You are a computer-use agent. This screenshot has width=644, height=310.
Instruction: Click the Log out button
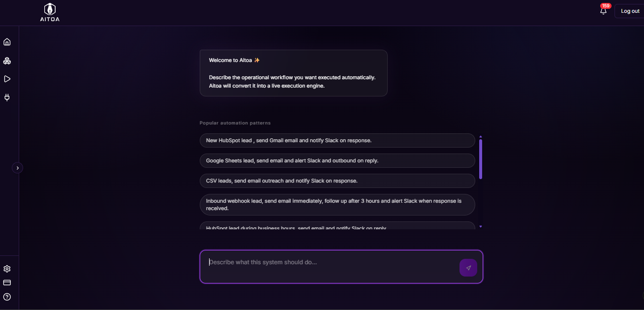pyautogui.click(x=629, y=11)
